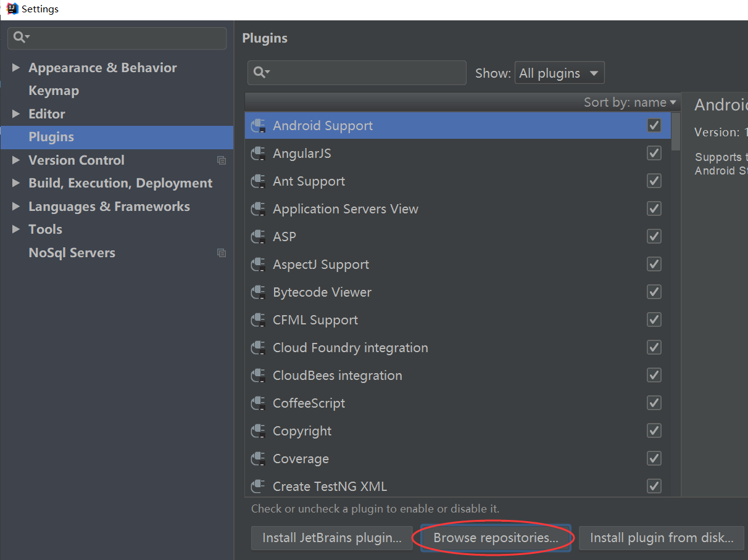Click the copy icon beside NoSql Servers
This screenshot has height=560, width=748.
pos(222,253)
